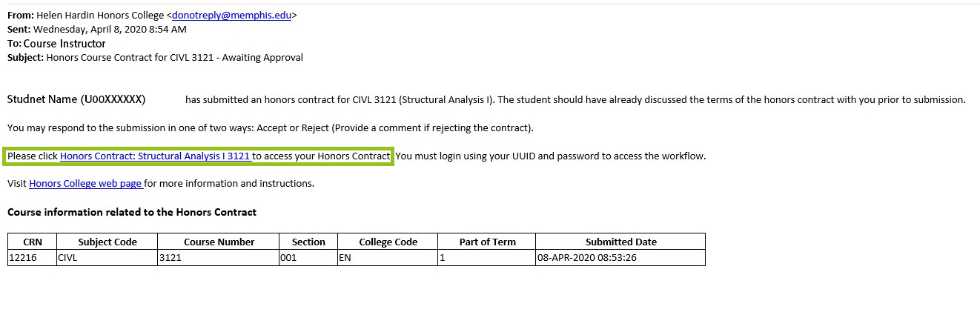This screenshot has height=315, width=980.
Task: Select the Section column header
Action: click(x=308, y=242)
